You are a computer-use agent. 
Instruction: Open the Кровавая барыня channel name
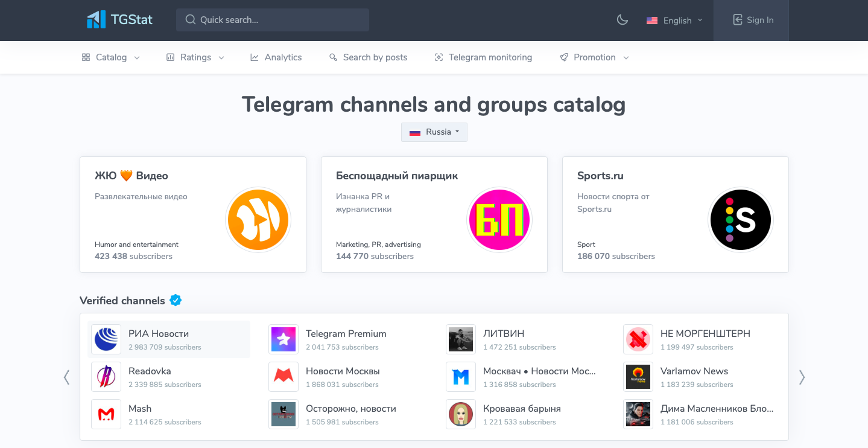[x=522, y=409]
